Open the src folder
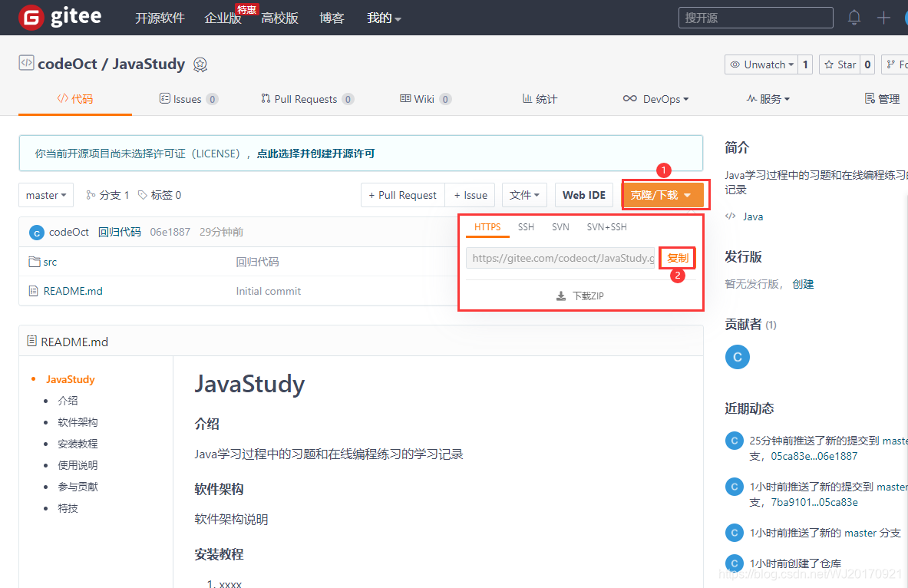Viewport: 908px width, 588px height. [51, 262]
